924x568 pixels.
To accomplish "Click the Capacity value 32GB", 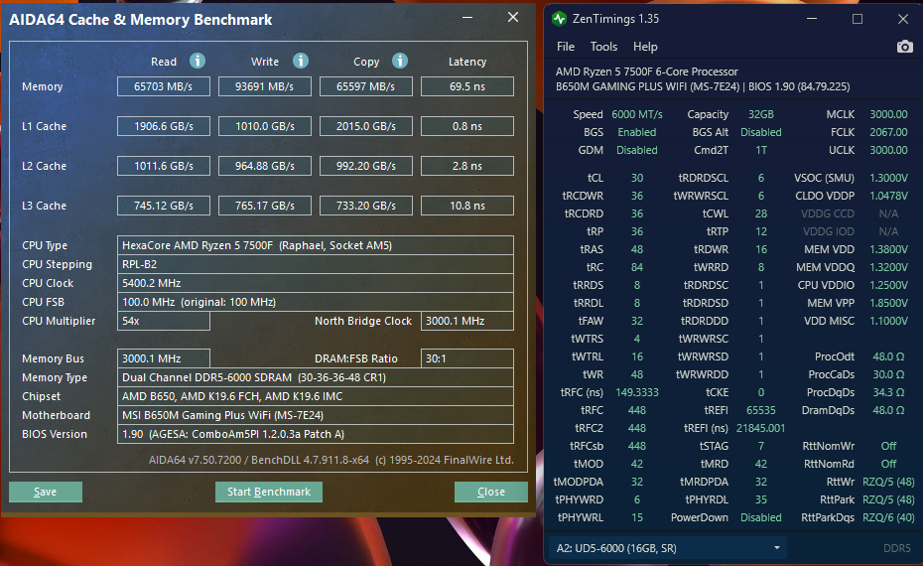I will click(x=761, y=114).
